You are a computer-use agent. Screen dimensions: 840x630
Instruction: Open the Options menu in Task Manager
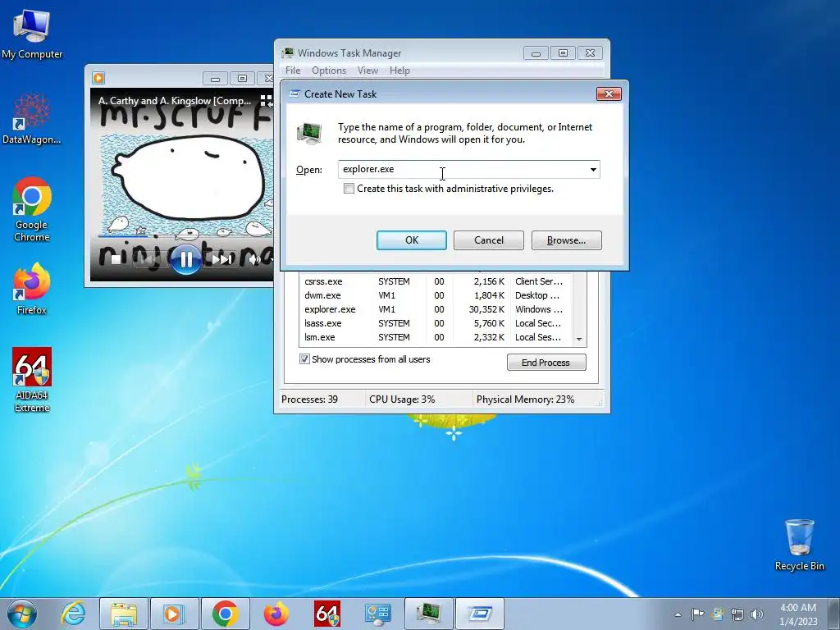329,71
